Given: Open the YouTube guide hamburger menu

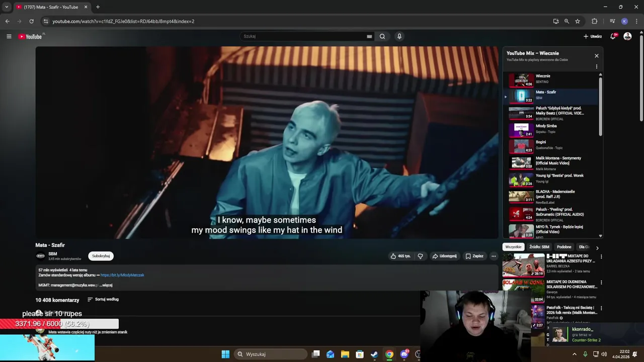Looking at the screenshot, I should pos(9,36).
